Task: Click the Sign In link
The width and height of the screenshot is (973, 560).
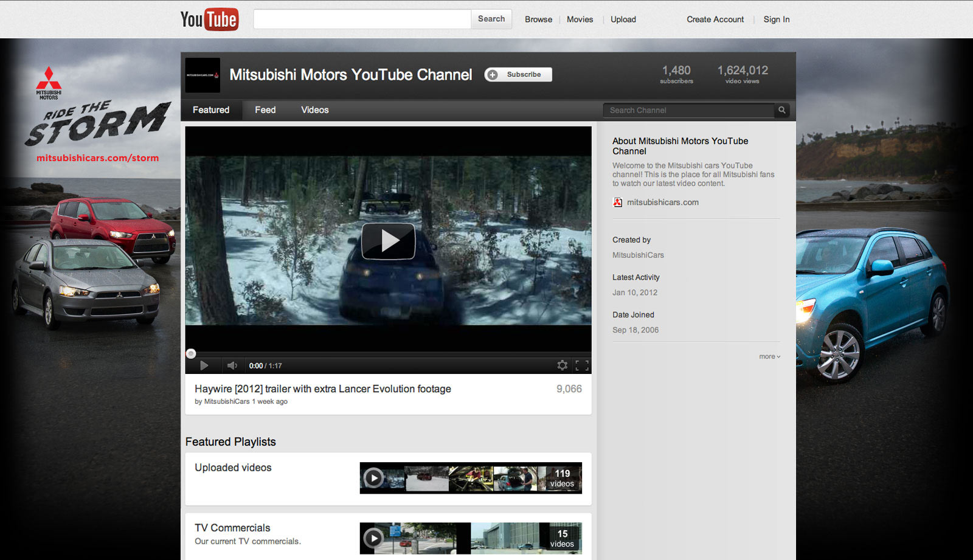Action: 777,19
